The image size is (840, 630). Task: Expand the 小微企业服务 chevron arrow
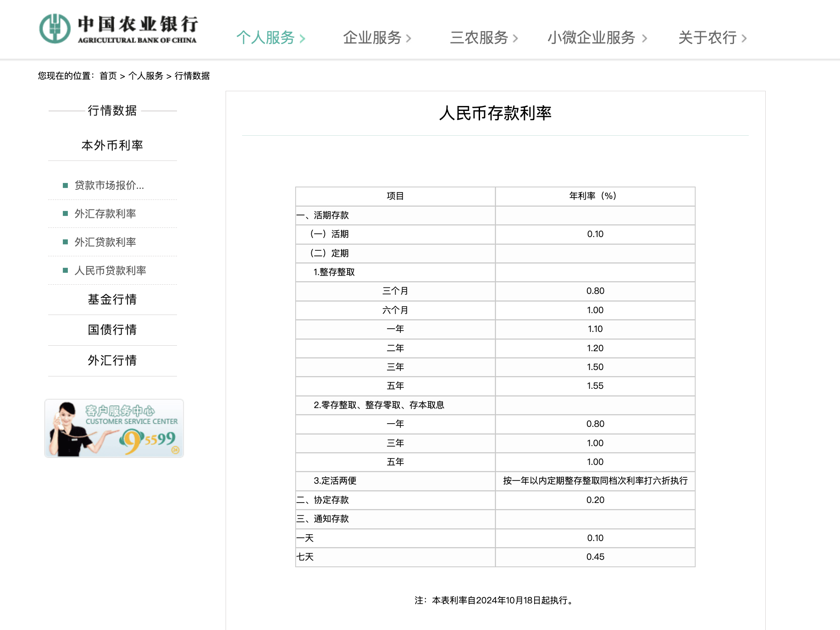click(644, 39)
